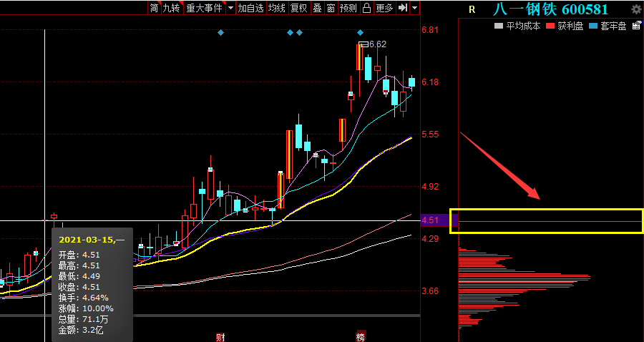Viewport: 644px width, 342px height.
Task: Click the 平均成本 grey legend swatch
Action: tap(498, 26)
